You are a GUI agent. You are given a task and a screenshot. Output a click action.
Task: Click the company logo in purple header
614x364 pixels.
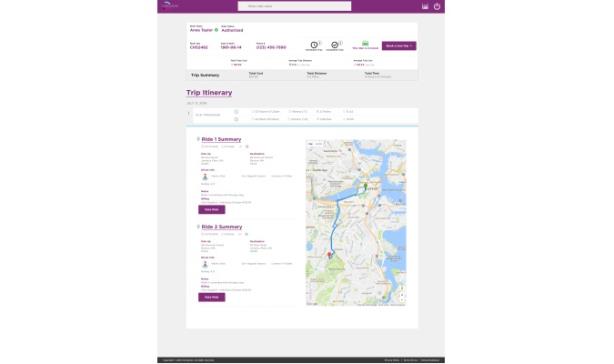click(170, 5)
